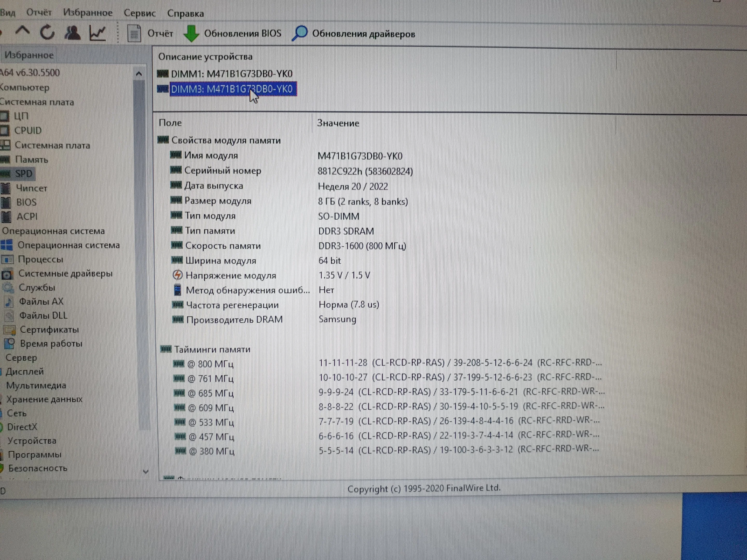The height and width of the screenshot is (560, 747).
Task: Expand Операционная система tree category
Action: pos(53,231)
